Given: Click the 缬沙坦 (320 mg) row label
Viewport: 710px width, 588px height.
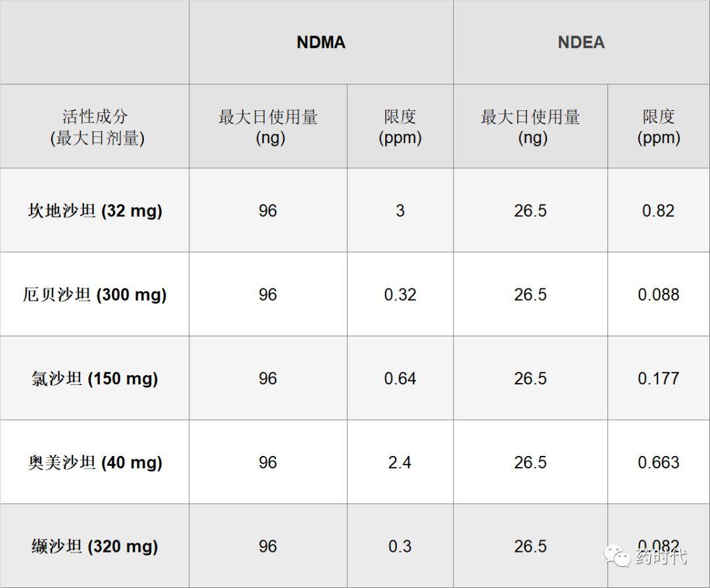Looking at the screenshot, I should [x=95, y=546].
